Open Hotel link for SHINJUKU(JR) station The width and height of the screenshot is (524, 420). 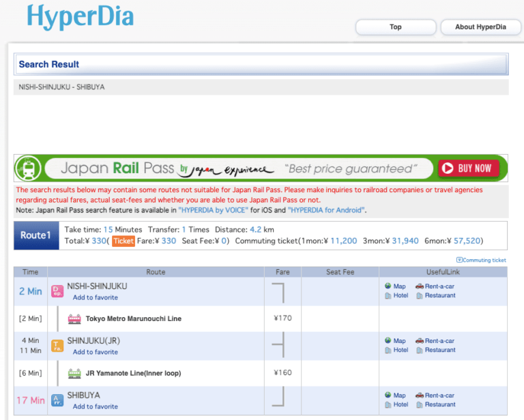(x=401, y=350)
